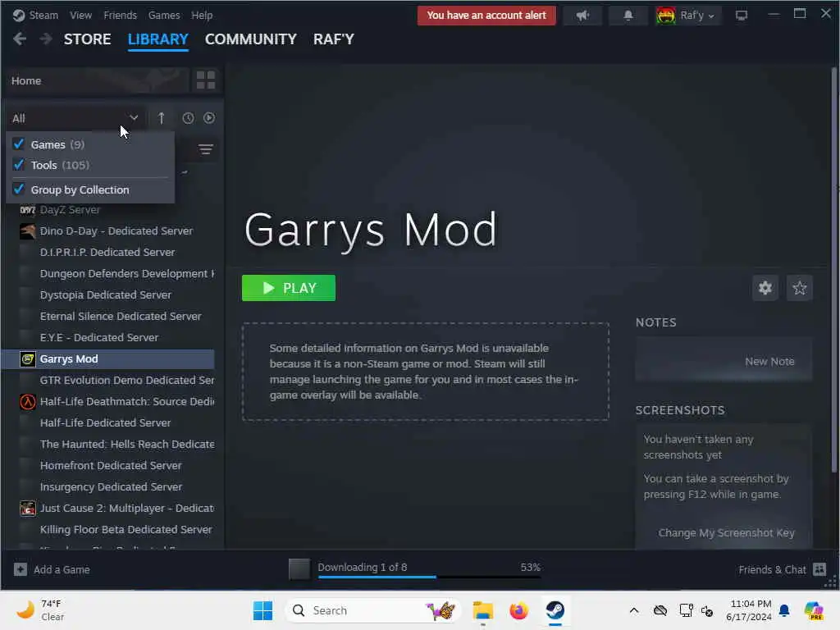Viewport: 840px width, 630px height.
Task: Switch to the COMMUNITY tab
Action: 251,39
